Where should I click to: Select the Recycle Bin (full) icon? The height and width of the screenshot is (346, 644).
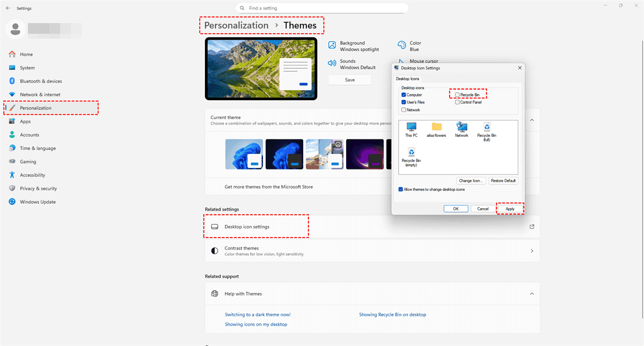point(486,128)
